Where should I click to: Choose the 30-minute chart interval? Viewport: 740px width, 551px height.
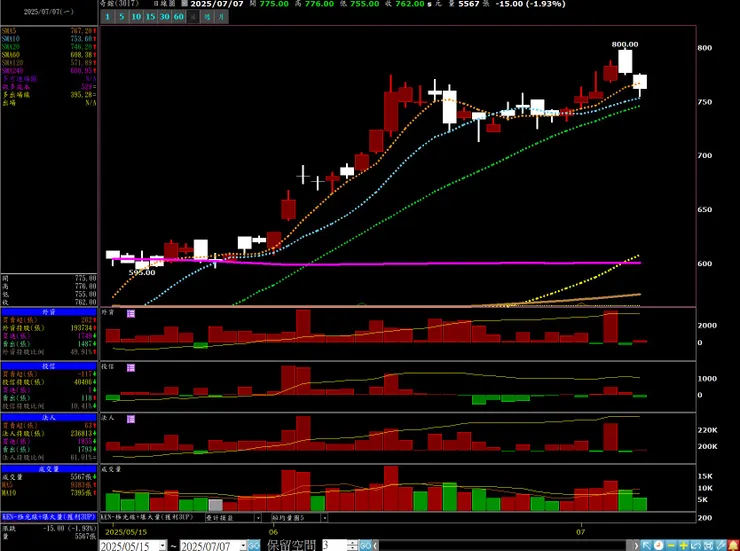(x=165, y=17)
